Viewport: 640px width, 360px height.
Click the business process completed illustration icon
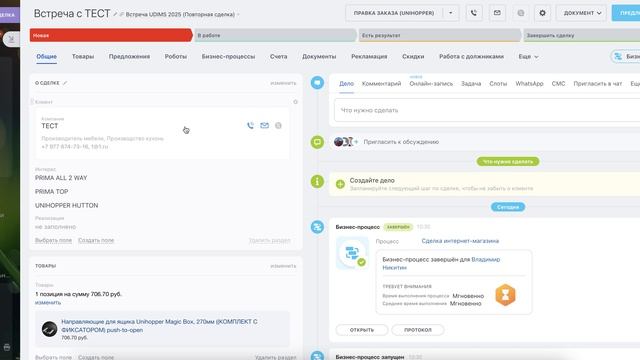click(x=352, y=253)
